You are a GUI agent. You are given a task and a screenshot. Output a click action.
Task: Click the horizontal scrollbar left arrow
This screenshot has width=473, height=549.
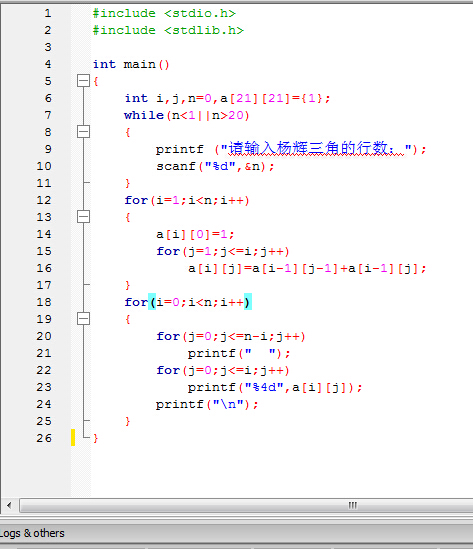pyautogui.click(x=9, y=505)
